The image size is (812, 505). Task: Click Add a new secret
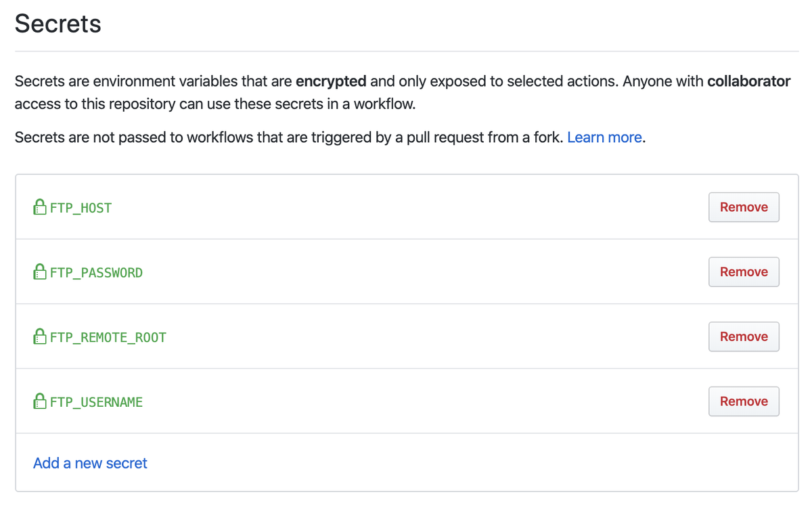[90, 463]
